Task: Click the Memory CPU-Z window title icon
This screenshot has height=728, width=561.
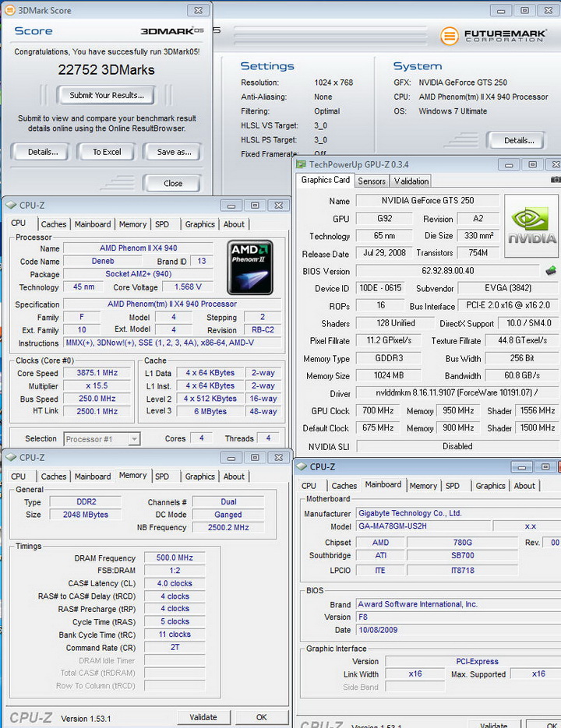Action: click(11, 457)
